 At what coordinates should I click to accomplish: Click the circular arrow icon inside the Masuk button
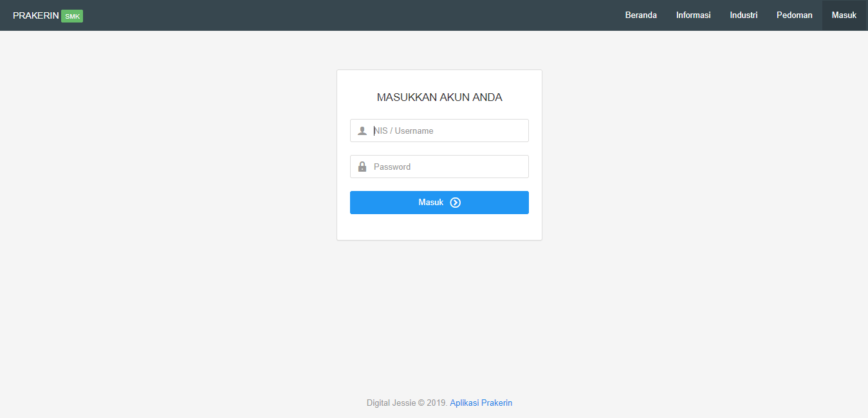tap(455, 202)
